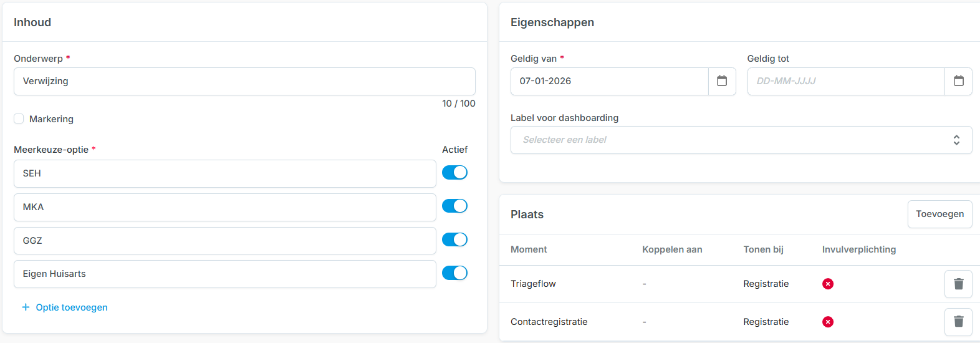The width and height of the screenshot is (980, 343).
Task: Deactivate the Eigen Huisarts toggle
Action: [454, 273]
